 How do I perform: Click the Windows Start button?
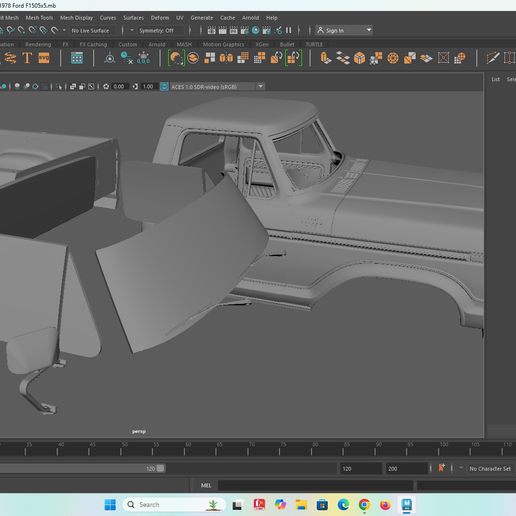[x=110, y=505]
